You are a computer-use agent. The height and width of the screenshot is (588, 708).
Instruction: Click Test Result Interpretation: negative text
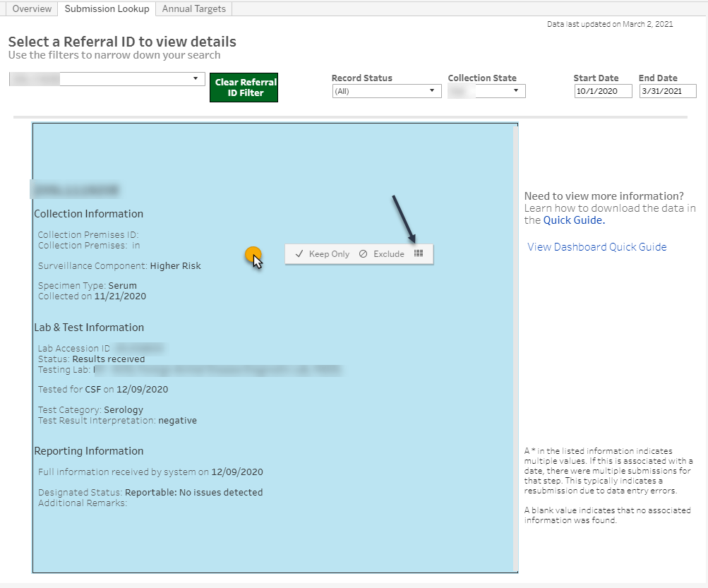coord(117,421)
